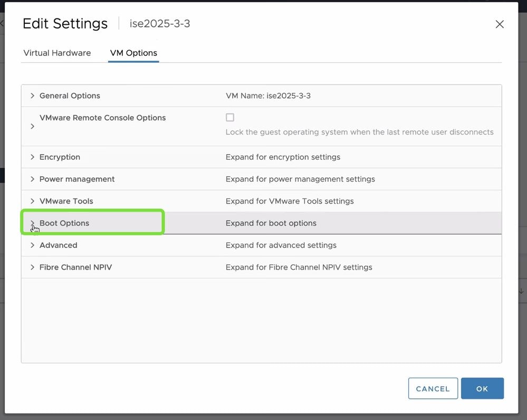The width and height of the screenshot is (527, 420).
Task: Expand the Advanced settings chevron
Action: pos(32,245)
